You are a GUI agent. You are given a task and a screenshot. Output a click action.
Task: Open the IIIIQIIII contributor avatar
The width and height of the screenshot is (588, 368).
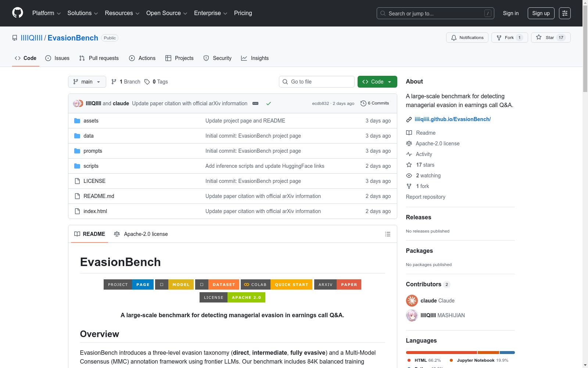[x=412, y=315]
